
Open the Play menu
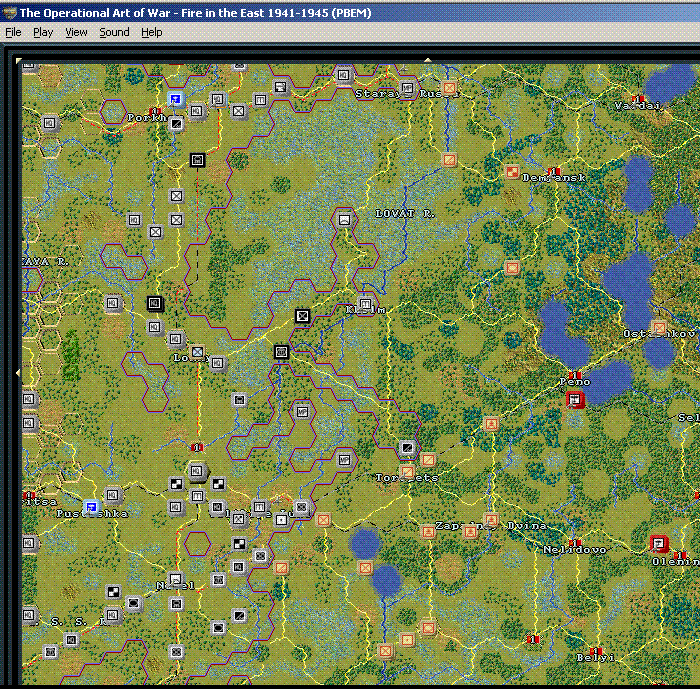pyautogui.click(x=43, y=32)
